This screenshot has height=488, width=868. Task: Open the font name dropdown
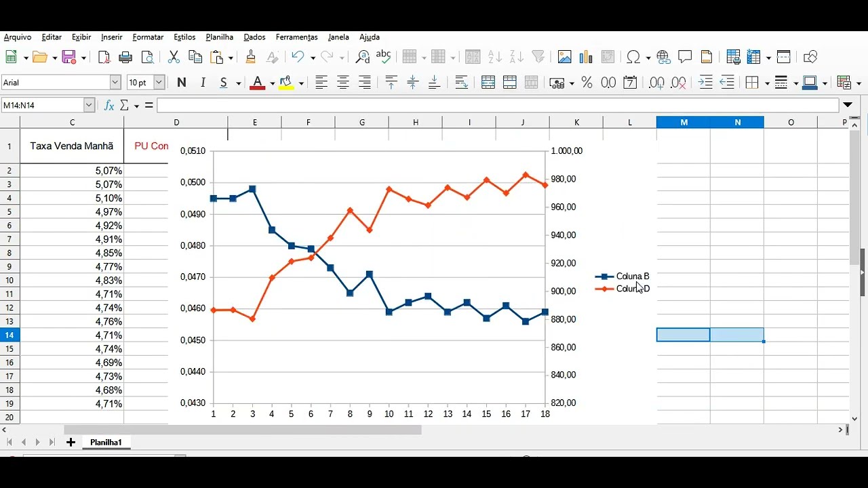point(115,83)
